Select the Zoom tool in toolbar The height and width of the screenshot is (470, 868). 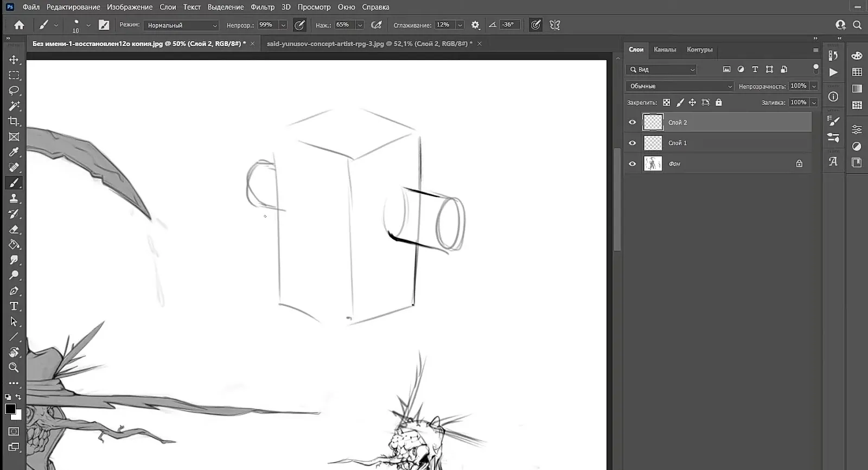click(x=14, y=367)
